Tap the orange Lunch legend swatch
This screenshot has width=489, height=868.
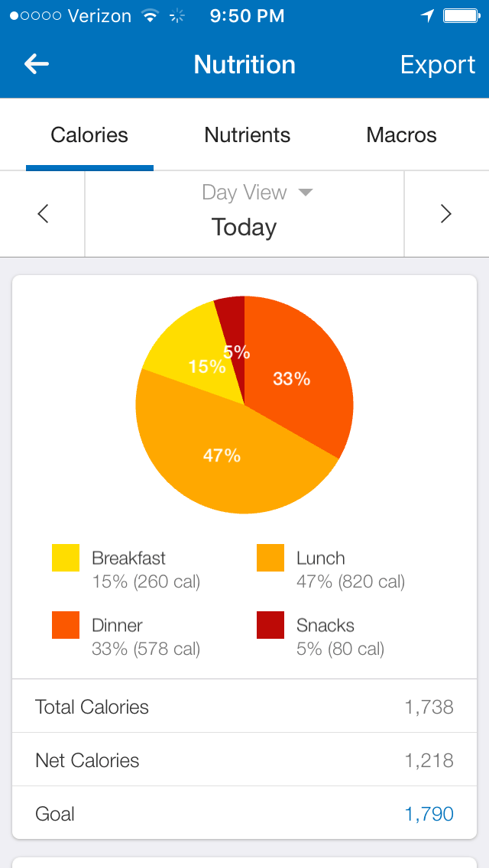[270, 558]
